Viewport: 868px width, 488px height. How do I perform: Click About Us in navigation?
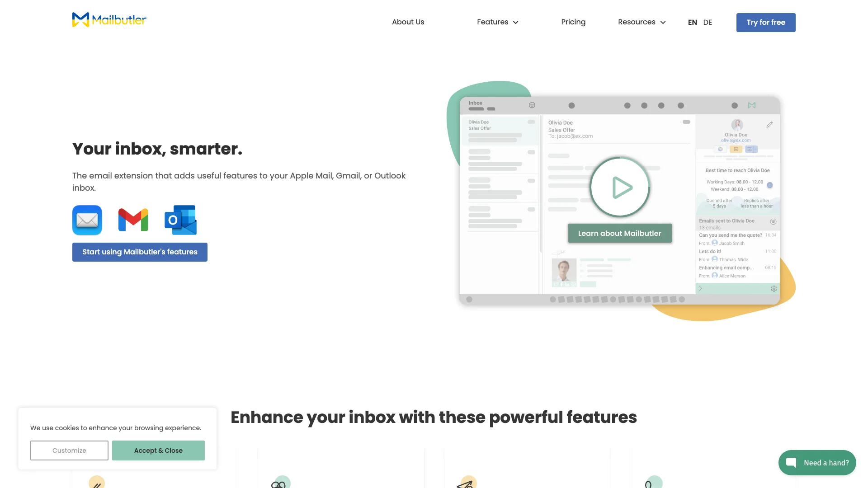pos(408,22)
